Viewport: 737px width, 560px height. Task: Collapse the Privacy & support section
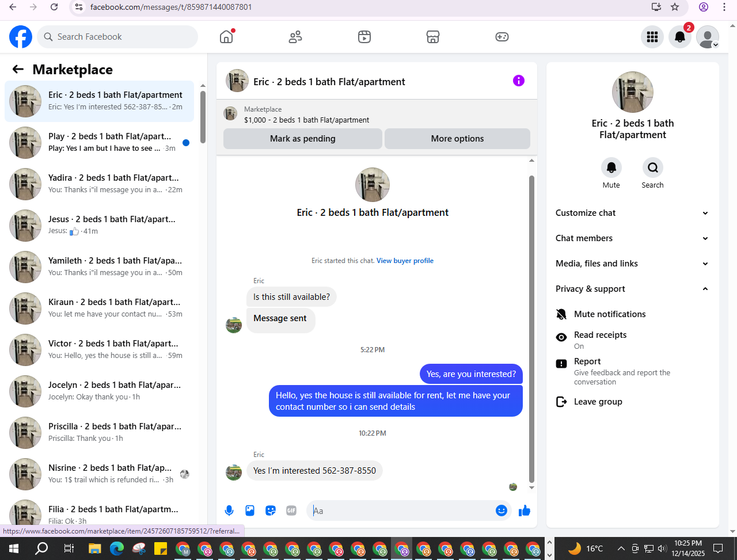point(633,289)
